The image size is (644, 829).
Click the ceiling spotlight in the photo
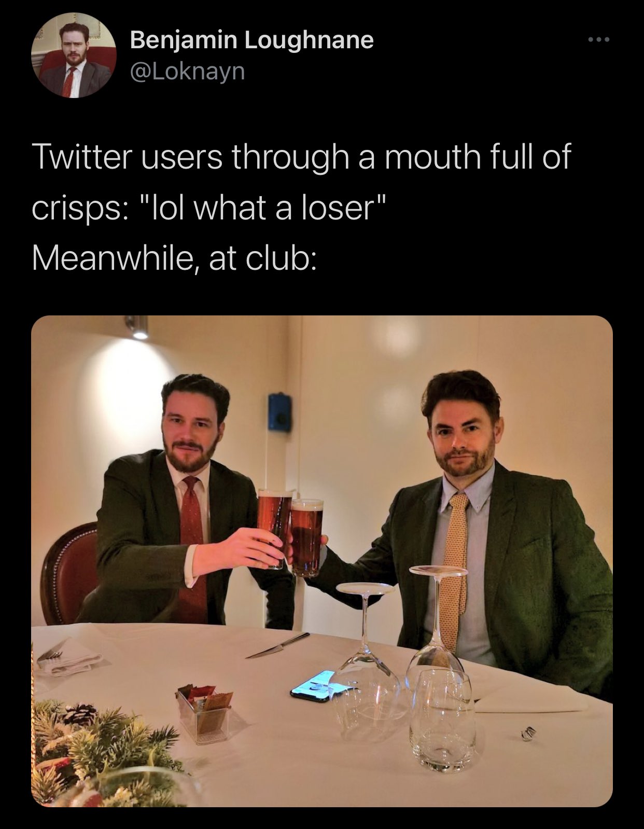(137, 328)
